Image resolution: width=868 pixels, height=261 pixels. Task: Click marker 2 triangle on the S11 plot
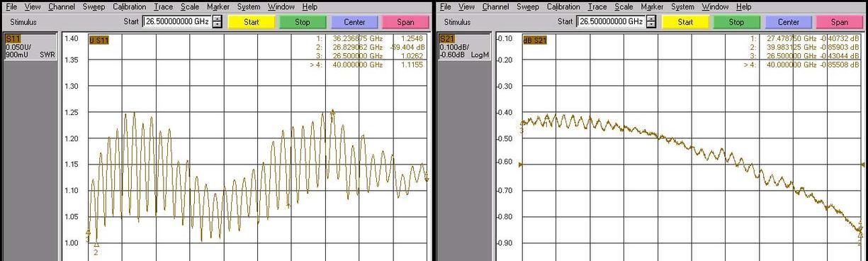coord(96,245)
